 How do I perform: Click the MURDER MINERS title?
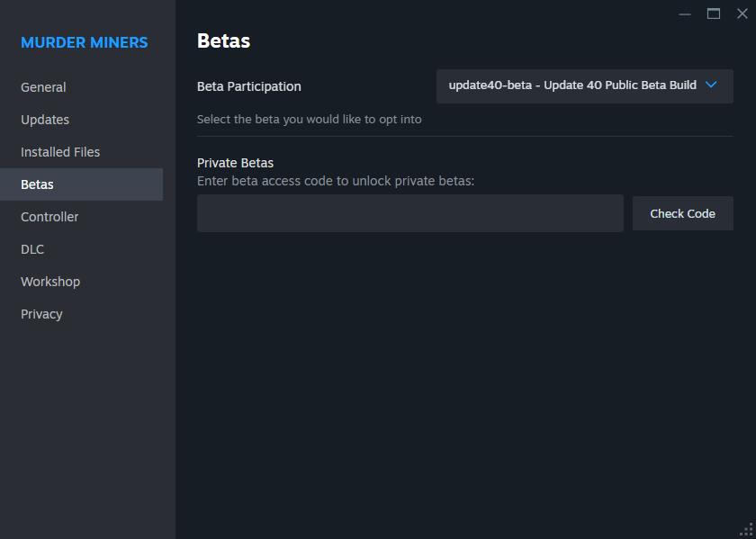(x=85, y=42)
